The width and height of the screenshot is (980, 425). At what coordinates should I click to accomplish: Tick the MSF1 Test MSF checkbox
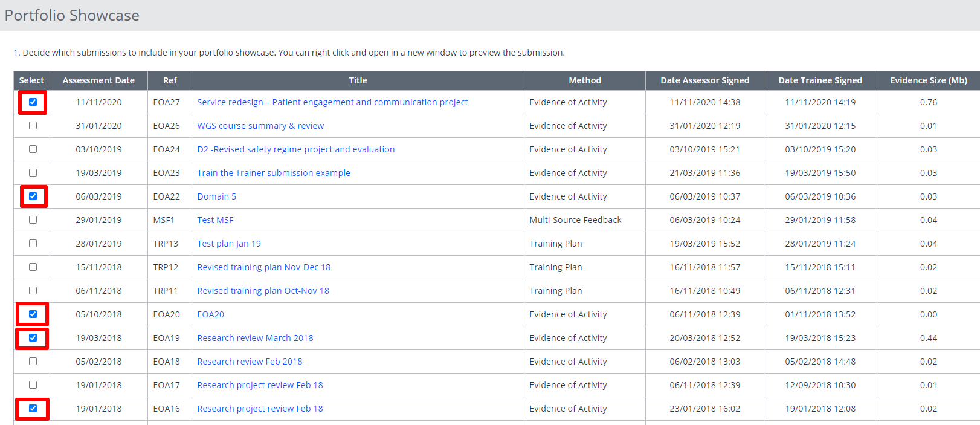click(33, 219)
